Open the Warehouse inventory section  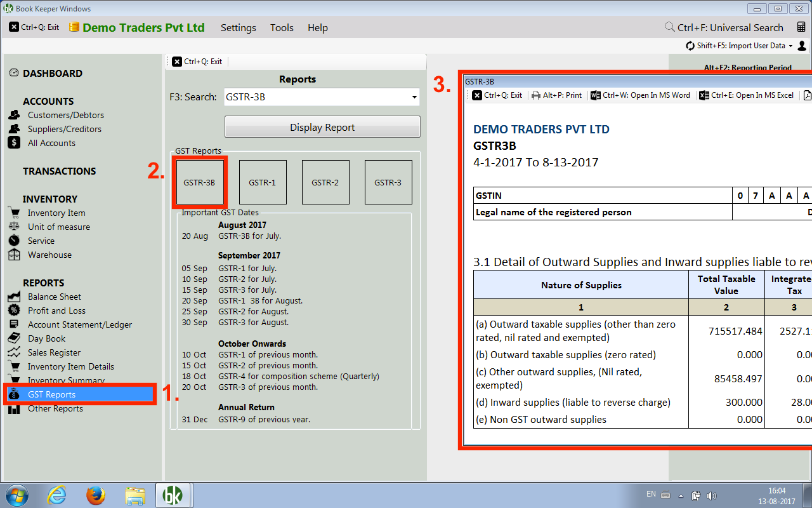(49, 255)
